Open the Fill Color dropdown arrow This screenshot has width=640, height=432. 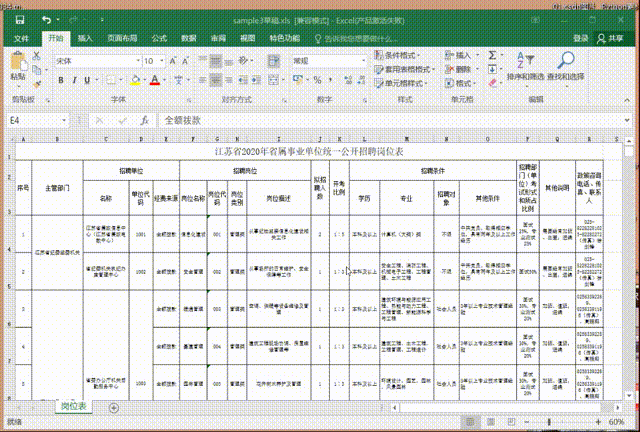(144, 80)
